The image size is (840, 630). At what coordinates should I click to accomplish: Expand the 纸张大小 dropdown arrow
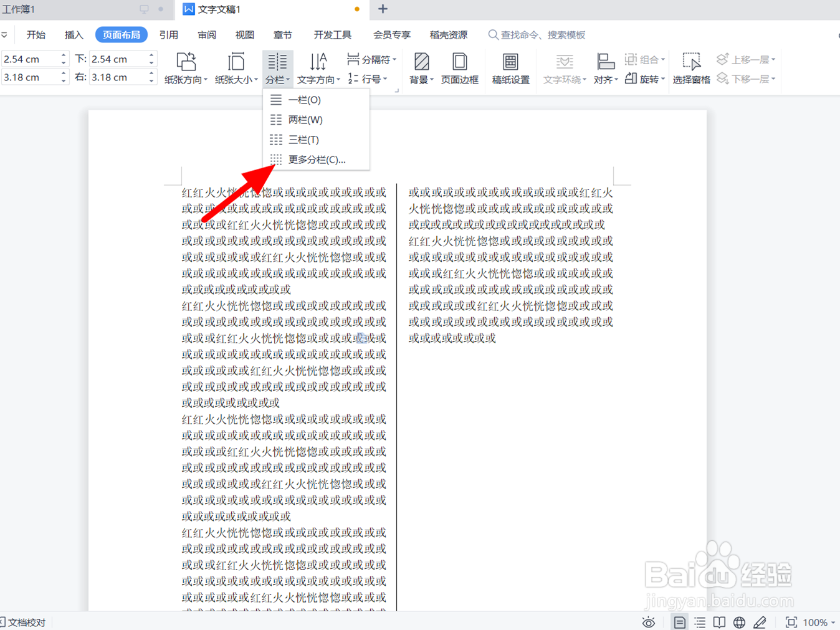256,80
